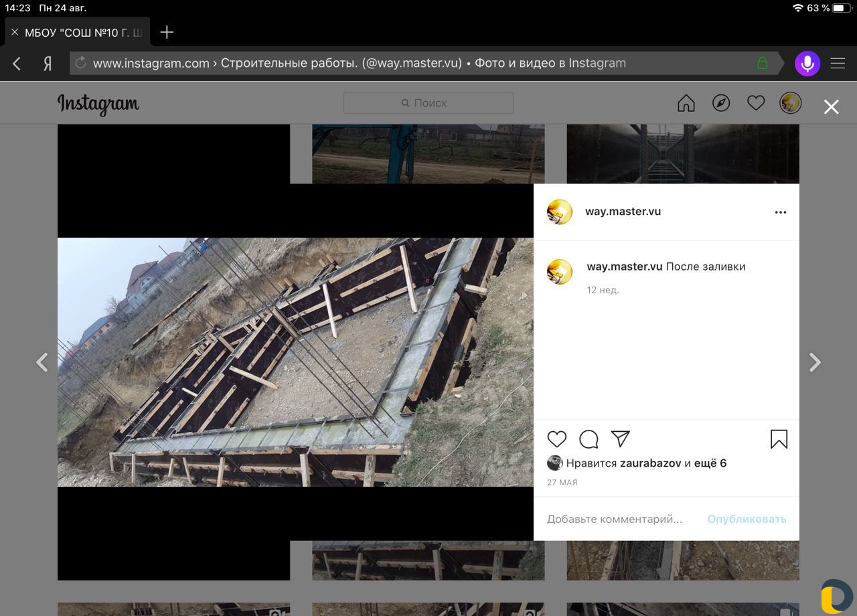Screen dimensions: 857x616
Task: Show other likers via ещё 6
Action: [710, 463]
